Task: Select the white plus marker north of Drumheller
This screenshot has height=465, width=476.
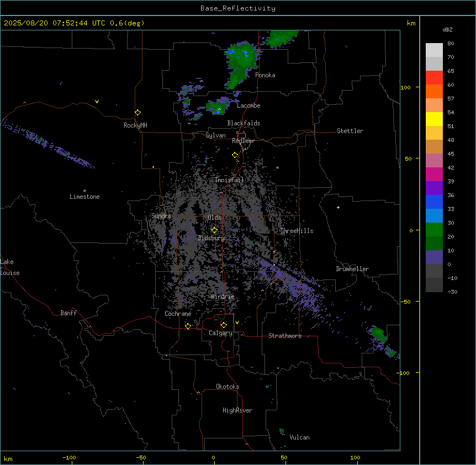Action: (338, 207)
